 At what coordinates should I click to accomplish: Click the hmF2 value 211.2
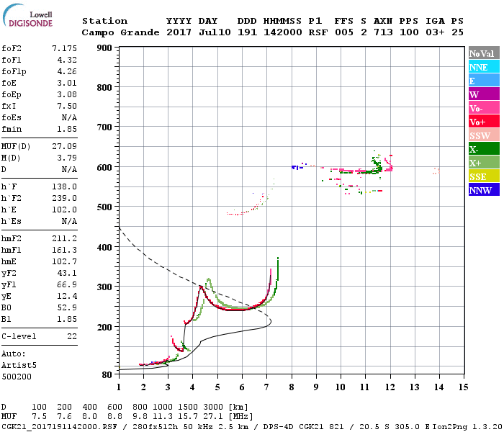(64, 238)
